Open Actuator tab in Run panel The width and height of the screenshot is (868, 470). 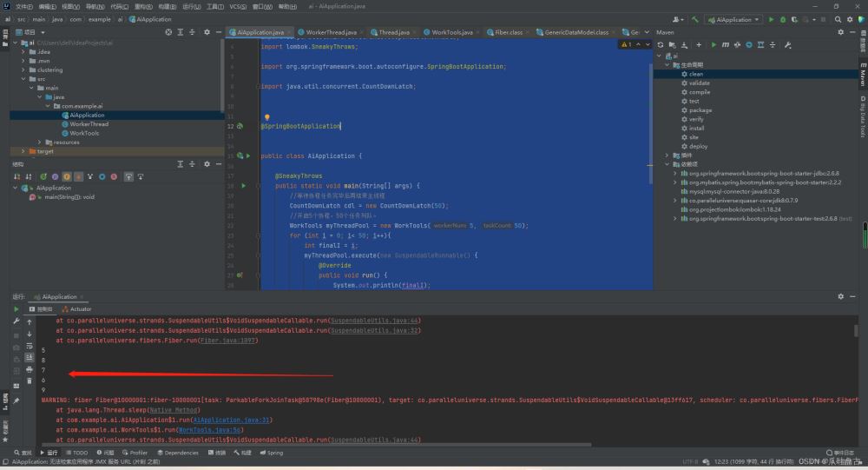point(77,309)
